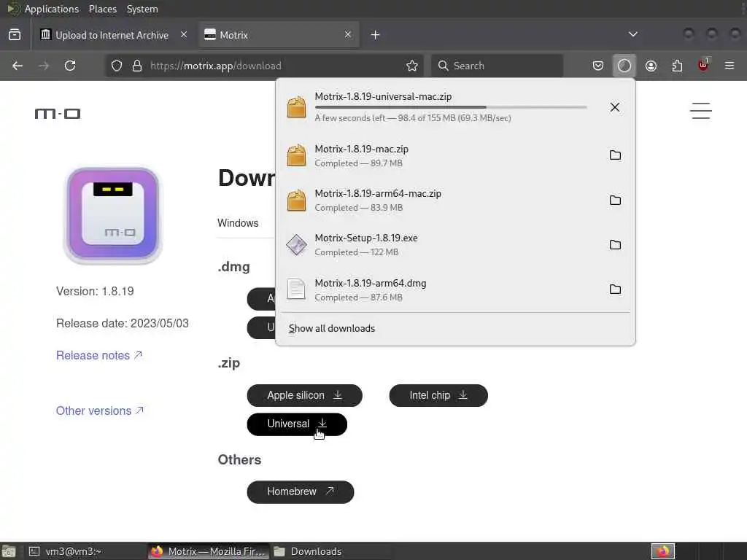Switch to Downloads file manager taskbar item
The height and width of the screenshot is (560, 747).
click(330, 551)
